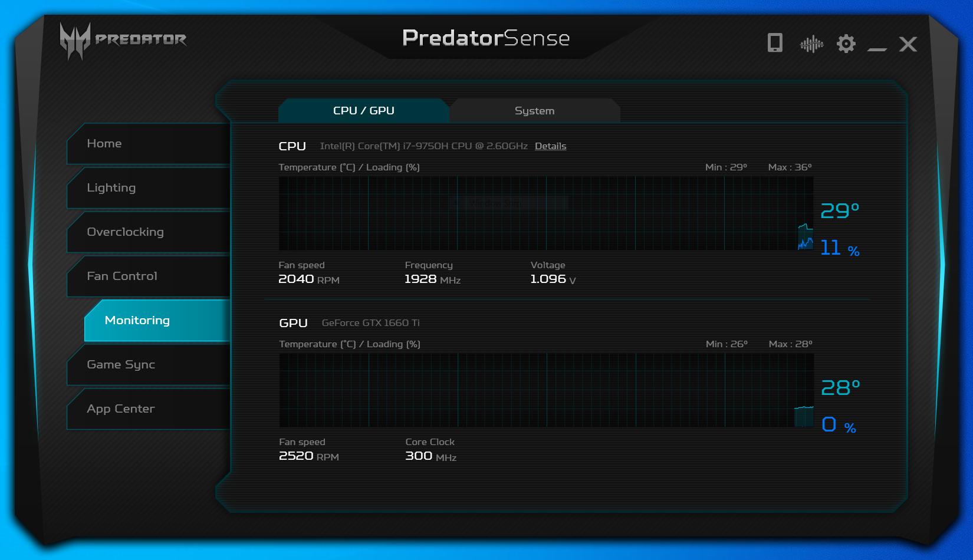Open the mobile app phone icon
Viewport: 973px width, 560px height.
775,43
